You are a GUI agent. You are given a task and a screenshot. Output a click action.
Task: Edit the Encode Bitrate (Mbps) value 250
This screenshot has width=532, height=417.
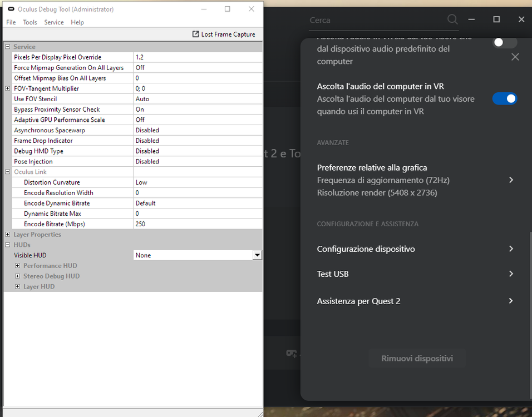click(x=198, y=224)
